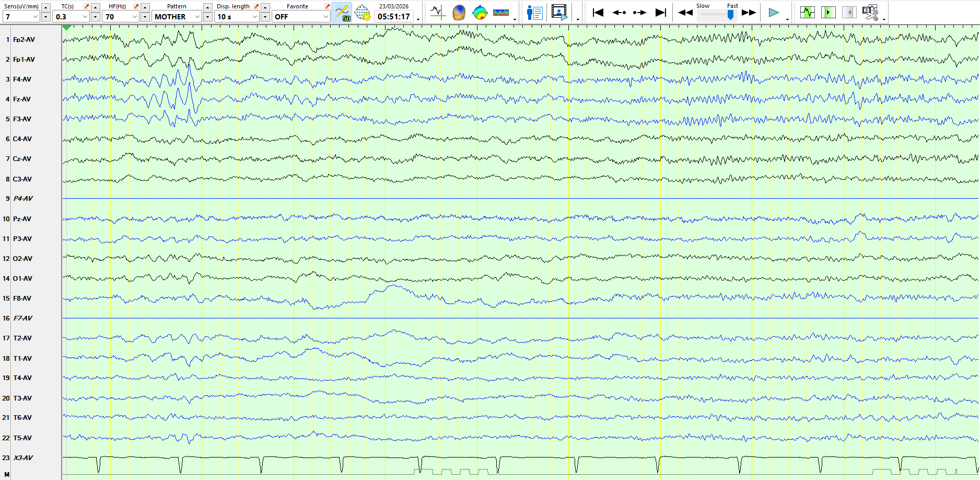Image resolution: width=980 pixels, height=480 pixels.
Task: Click the grey page-back icon
Action: point(849,12)
